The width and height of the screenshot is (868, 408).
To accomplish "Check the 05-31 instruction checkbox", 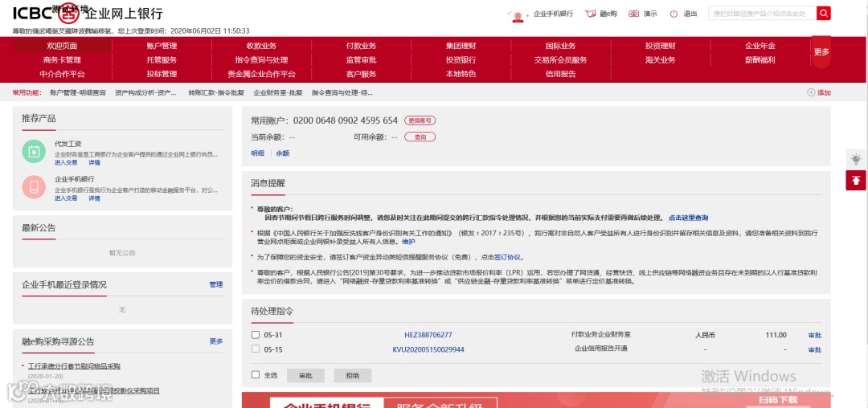I will click(256, 334).
